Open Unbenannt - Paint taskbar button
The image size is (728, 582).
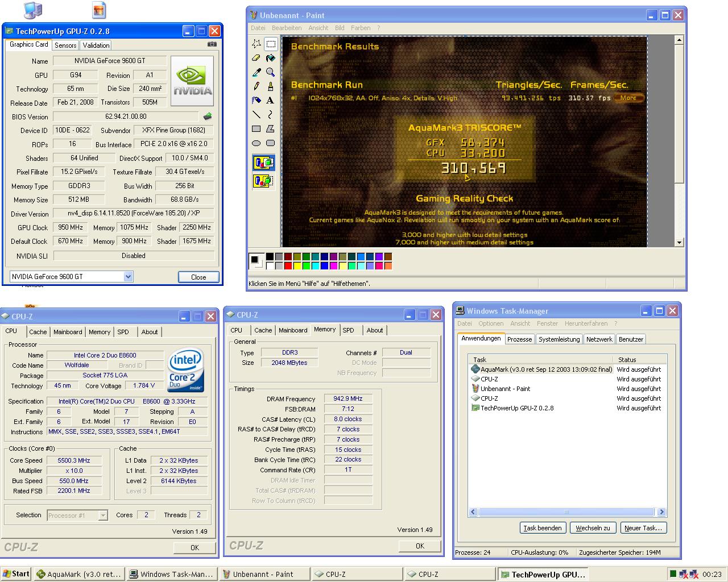point(264,574)
